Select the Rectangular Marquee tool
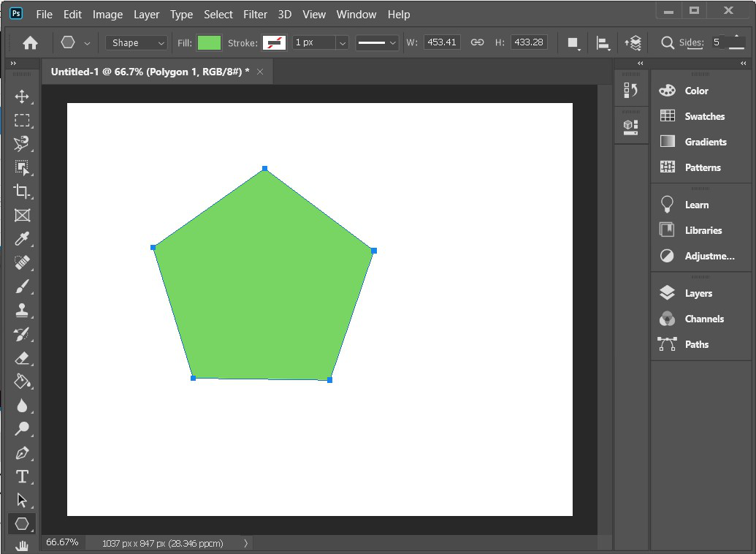 22,121
